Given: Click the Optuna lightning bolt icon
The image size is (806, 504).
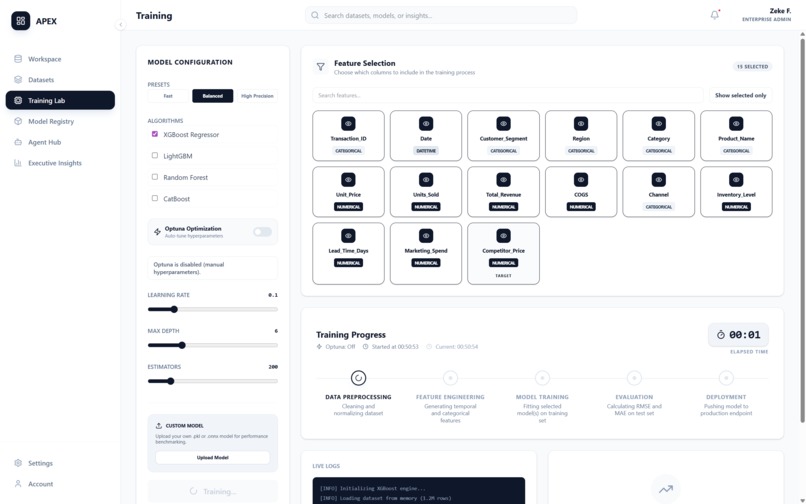Looking at the screenshot, I should tap(157, 232).
